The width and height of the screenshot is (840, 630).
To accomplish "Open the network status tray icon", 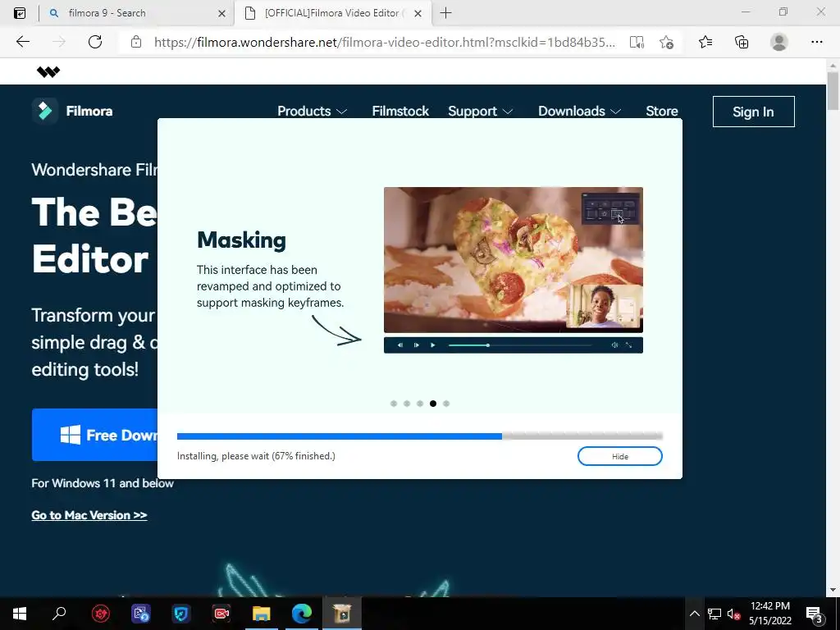I will tap(714, 614).
